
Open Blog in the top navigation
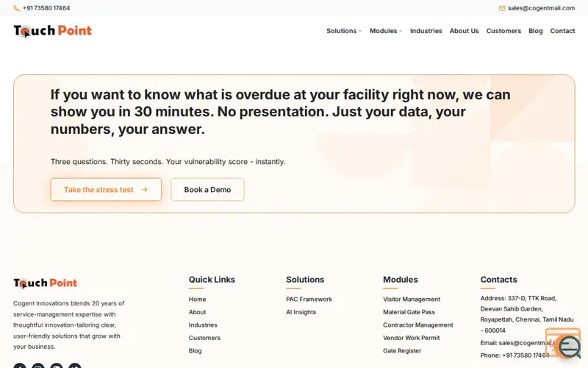click(x=536, y=31)
